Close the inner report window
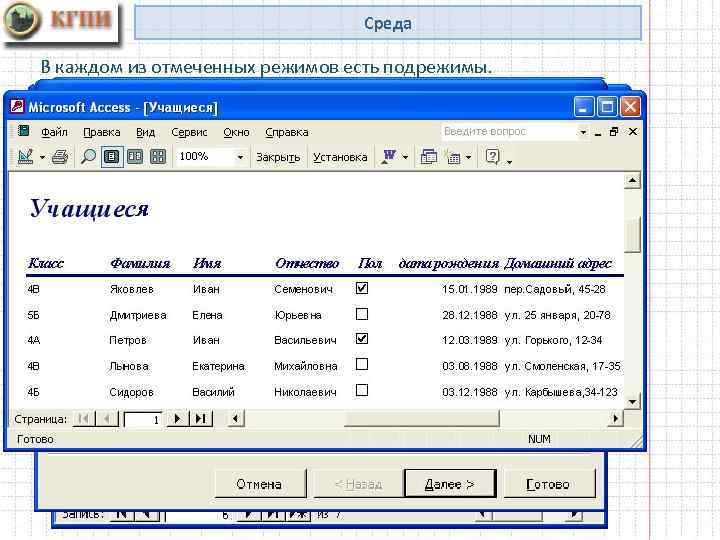The image size is (720, 540). tap(633, 132)
